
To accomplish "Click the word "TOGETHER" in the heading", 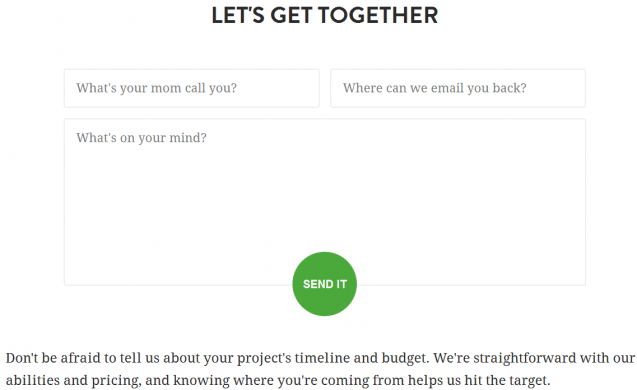I will [x=378, y=15].
